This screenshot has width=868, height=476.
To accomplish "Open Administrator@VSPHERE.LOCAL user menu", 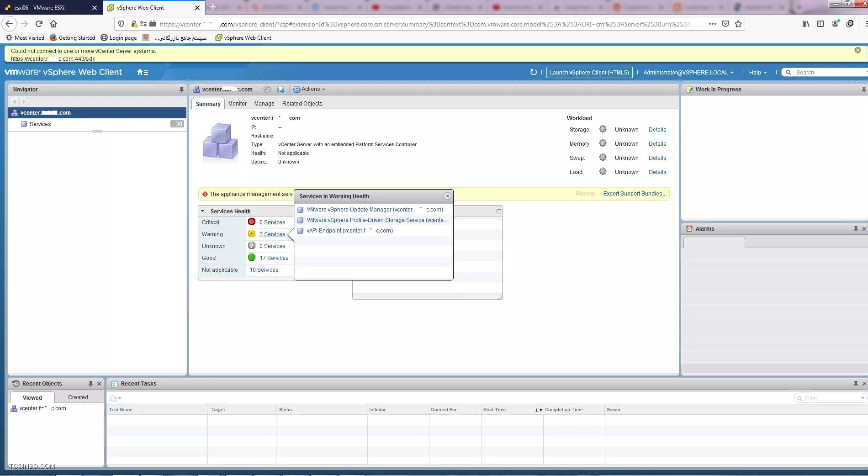I will pyautogui.click(x=688, y=72).
